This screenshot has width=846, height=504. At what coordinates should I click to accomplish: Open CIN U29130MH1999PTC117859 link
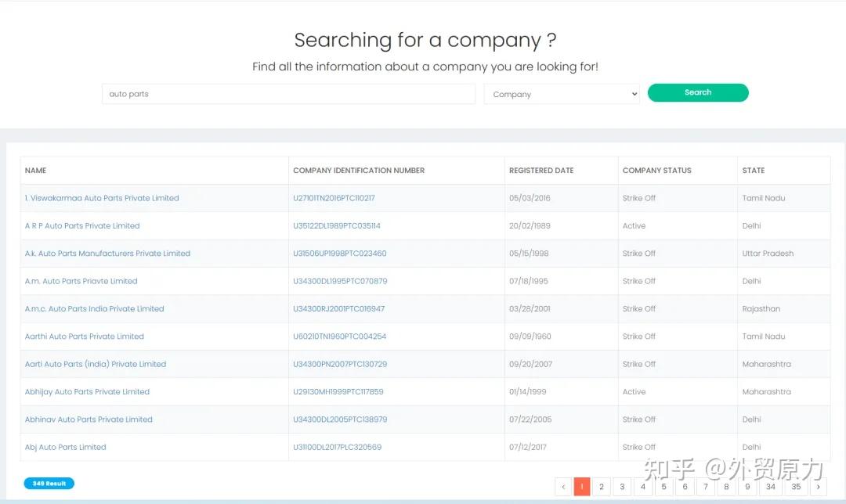point(338,392)
